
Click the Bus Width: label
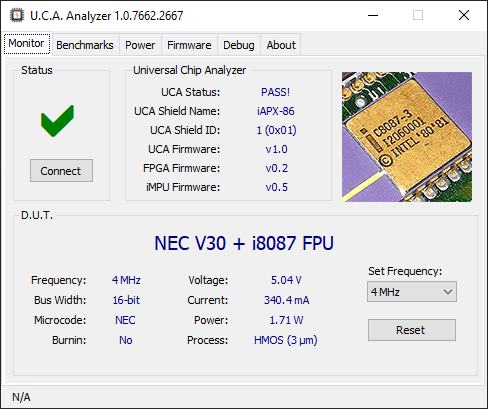pos(60,300)
